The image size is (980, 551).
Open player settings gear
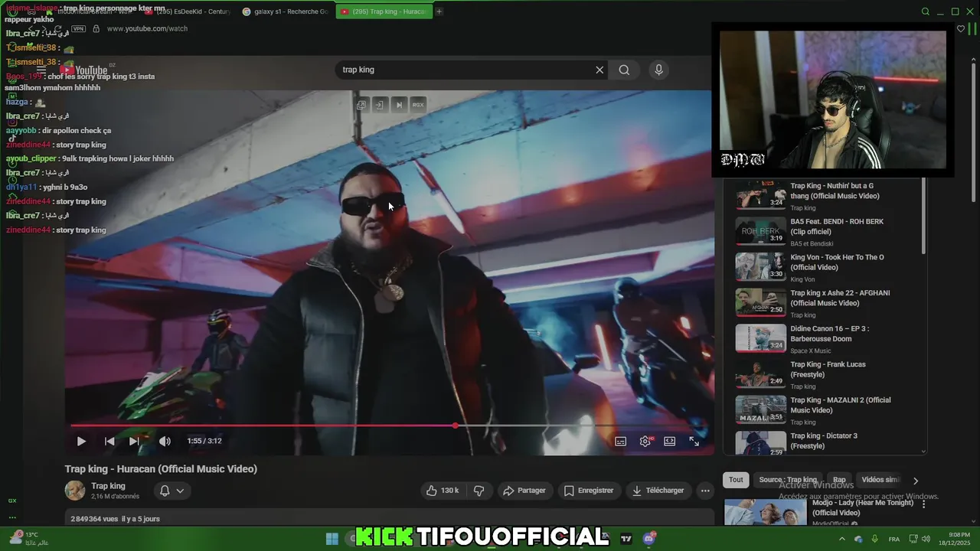(x=645, y=441)
